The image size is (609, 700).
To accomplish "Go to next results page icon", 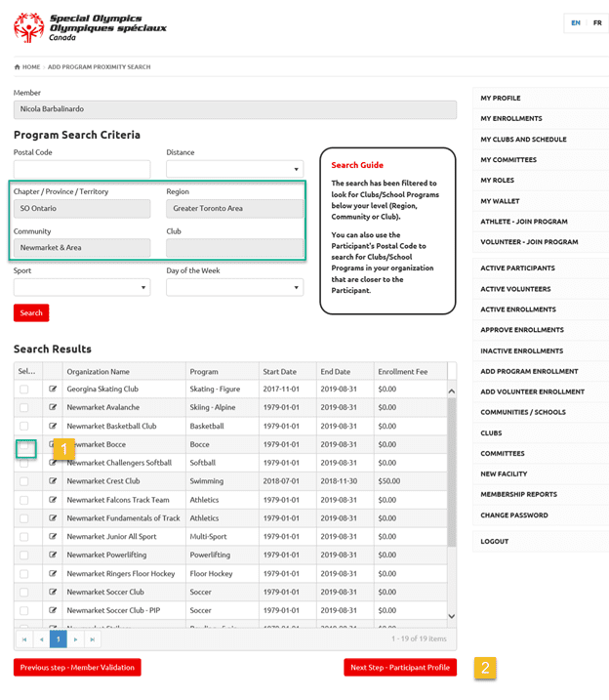I will [x=75, y=639].
